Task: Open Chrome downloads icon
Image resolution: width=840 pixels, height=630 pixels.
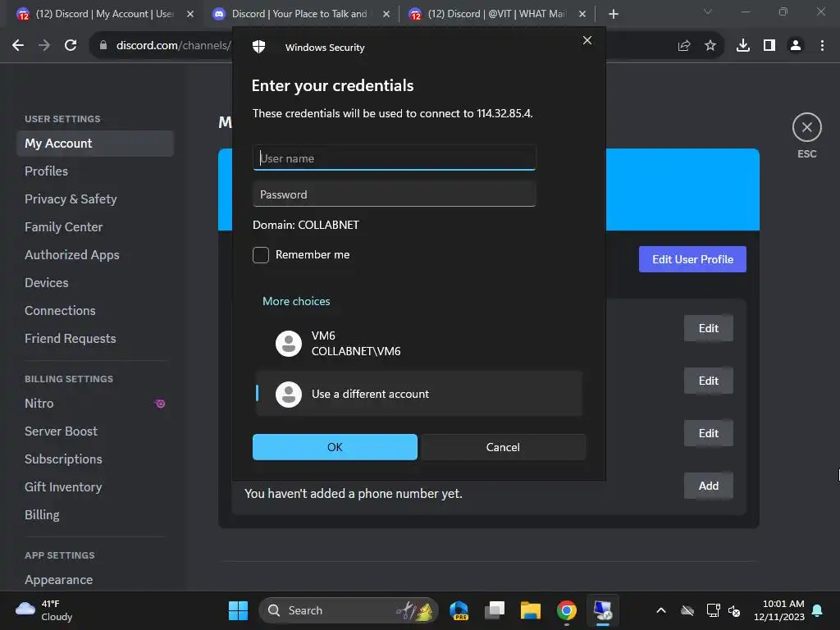Action: (743, 46)
